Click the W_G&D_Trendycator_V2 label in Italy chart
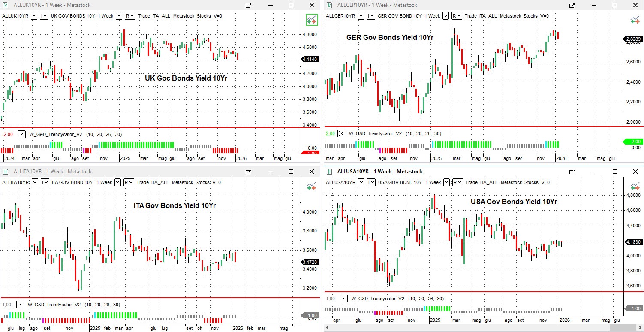644x332 pixels. 54,305
